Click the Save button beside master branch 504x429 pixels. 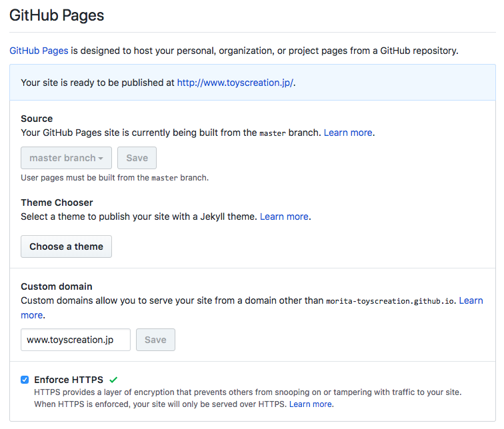[137, 158]
